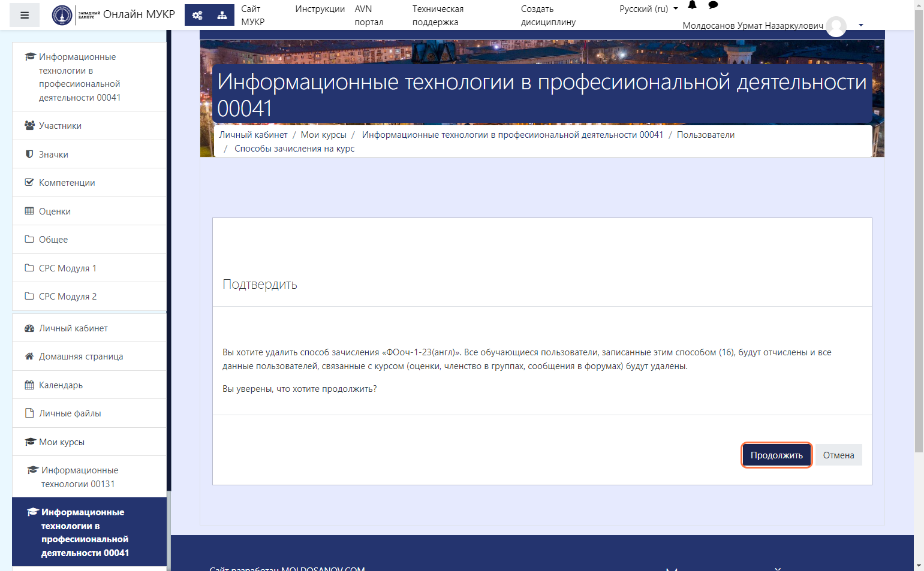924x571 pixels.
Task: Open messages speech bubble icon
Action: (x=713, y=5)
